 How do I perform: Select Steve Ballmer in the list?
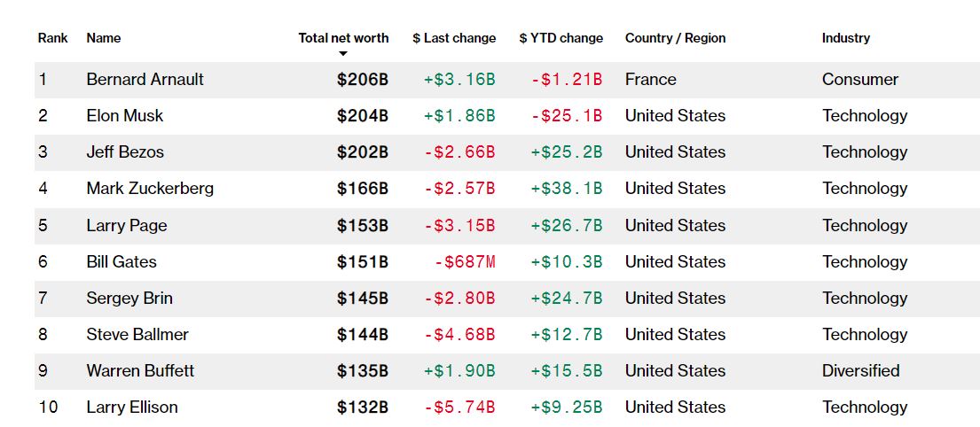[x=137, y=335]
